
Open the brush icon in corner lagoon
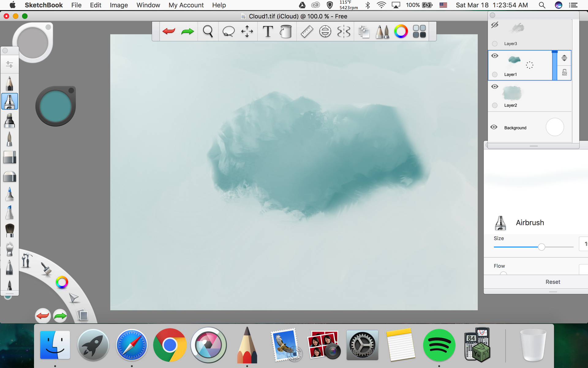click(x=46, y=269)
